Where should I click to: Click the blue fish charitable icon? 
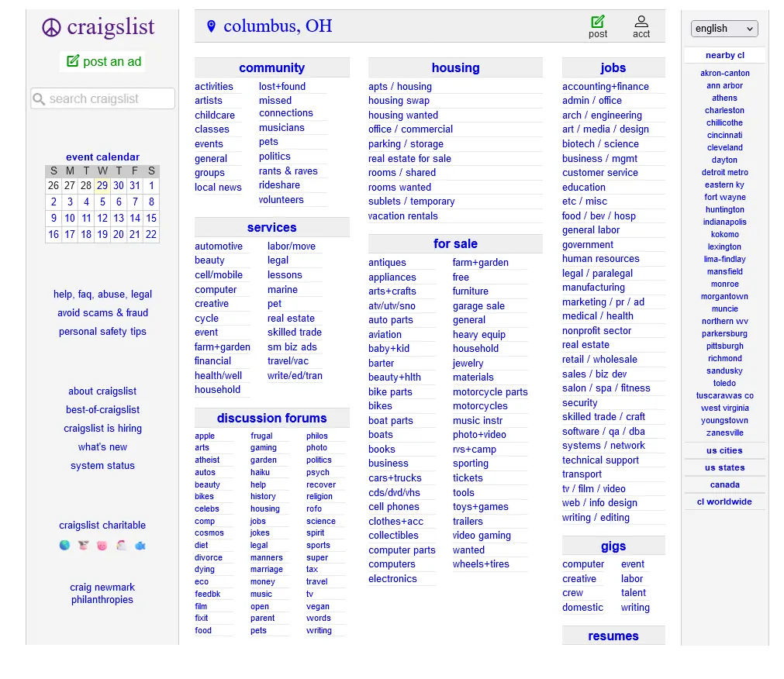(x=140, y=545)
